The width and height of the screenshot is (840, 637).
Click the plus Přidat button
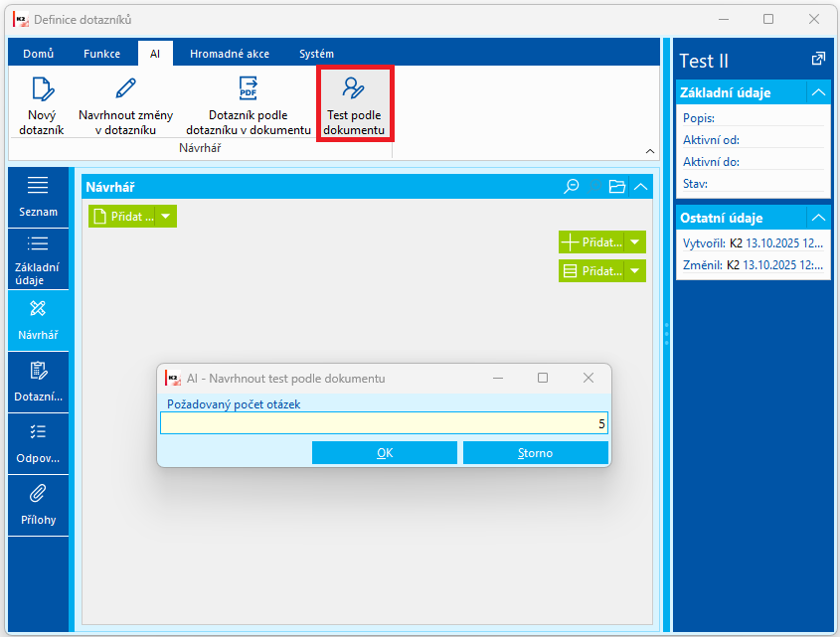point(591,242)
